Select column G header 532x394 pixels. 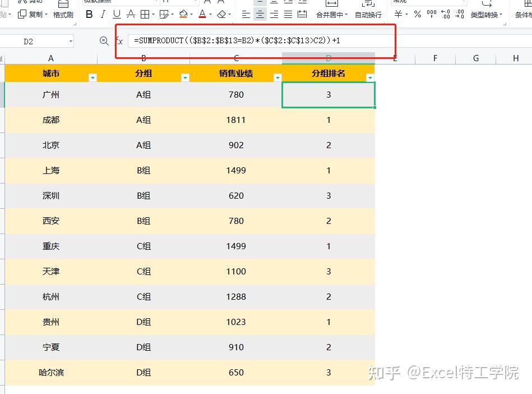476,58
